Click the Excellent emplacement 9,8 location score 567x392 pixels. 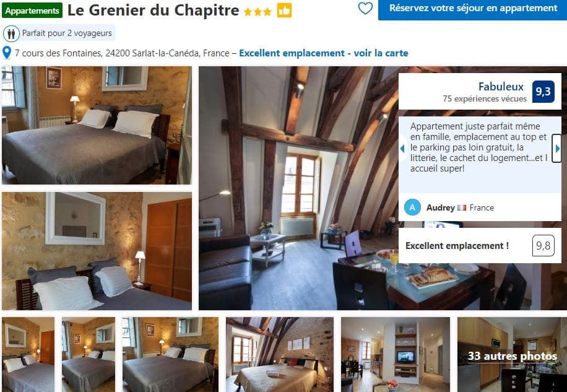[480, 246]
